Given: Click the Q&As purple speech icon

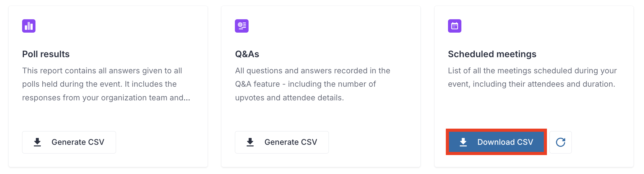Looking at the screenshot, I should tap(242, 26).
